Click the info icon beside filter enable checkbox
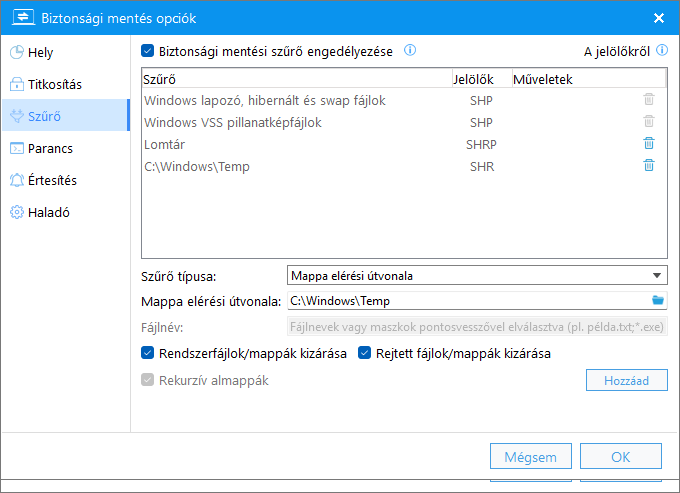This screenshot has width=680, height=493. coord(410,50)
